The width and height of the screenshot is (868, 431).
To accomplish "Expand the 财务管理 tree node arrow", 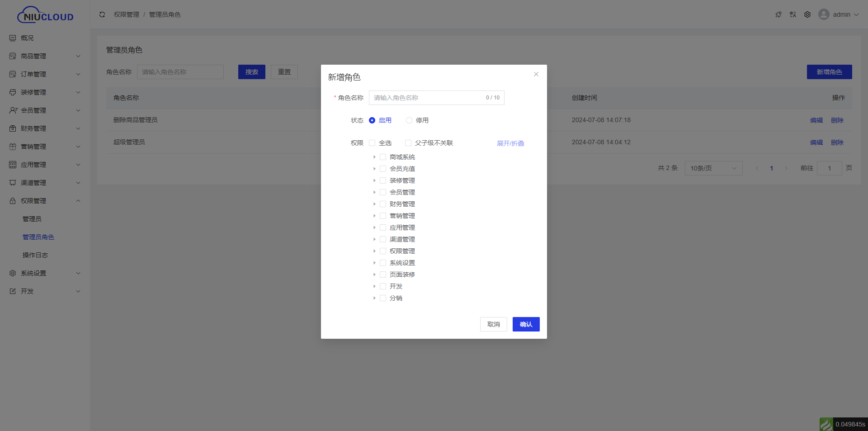I will point(374,204).
